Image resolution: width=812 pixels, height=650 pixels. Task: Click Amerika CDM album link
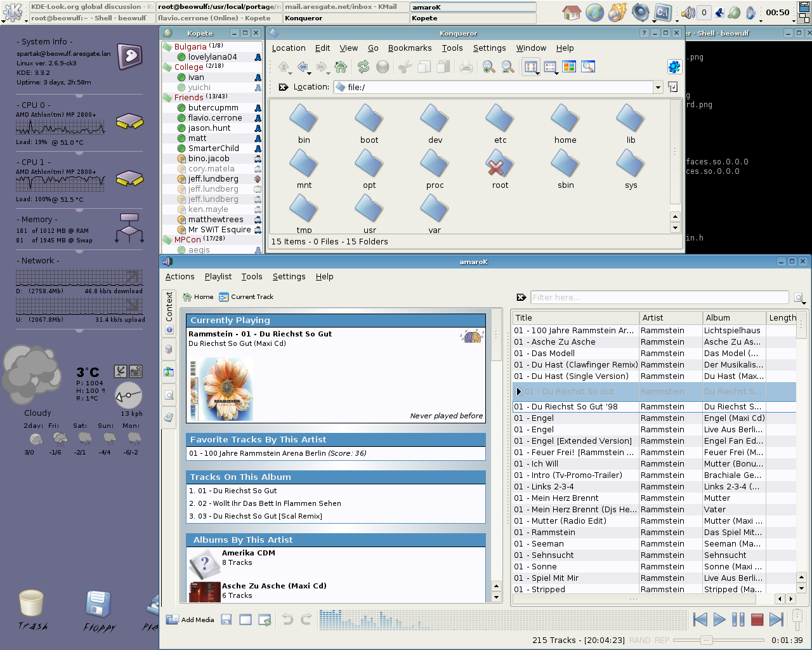249,553
